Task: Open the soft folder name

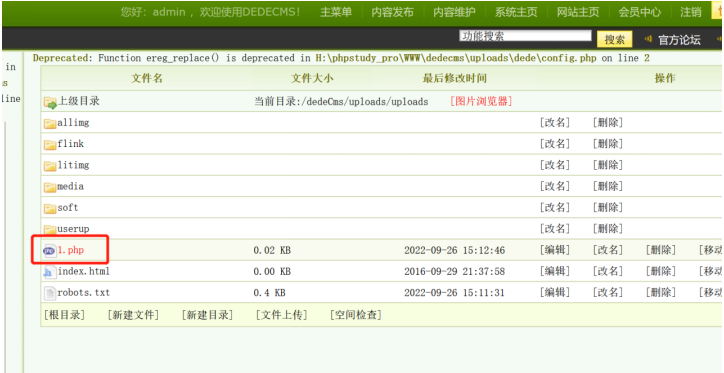Action: (x=68, y=208)
